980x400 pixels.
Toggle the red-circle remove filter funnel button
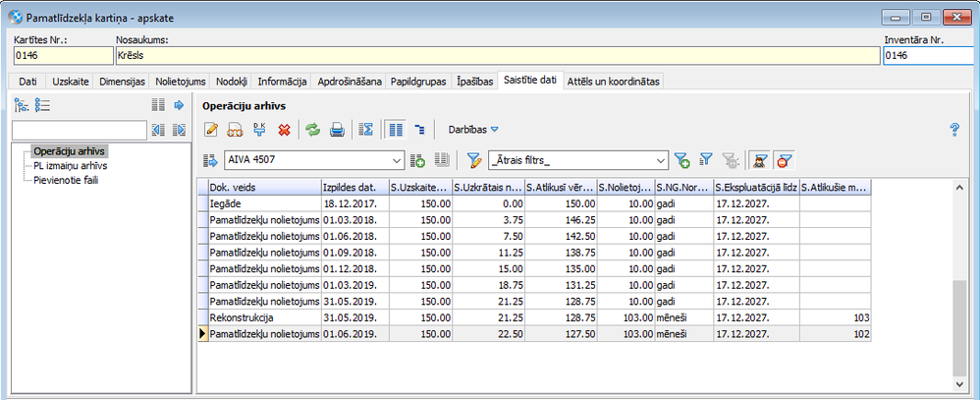click(783, 160)
